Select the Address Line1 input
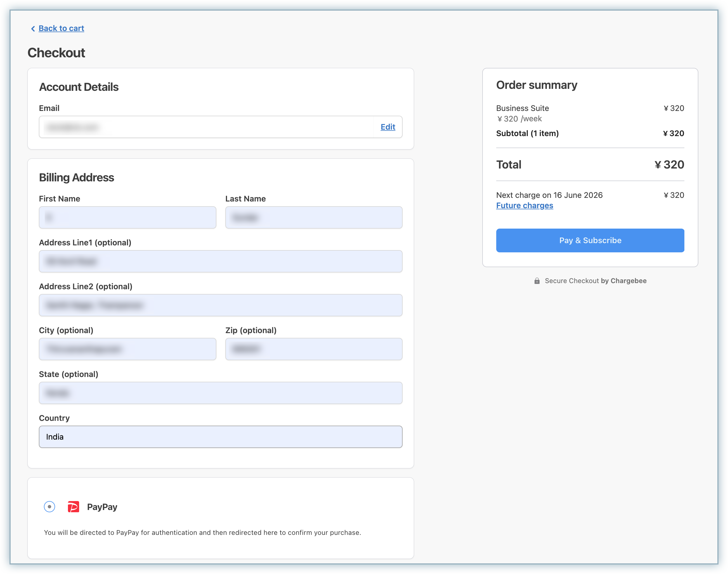The image size is (728, 574). click(x=221, y=261)
